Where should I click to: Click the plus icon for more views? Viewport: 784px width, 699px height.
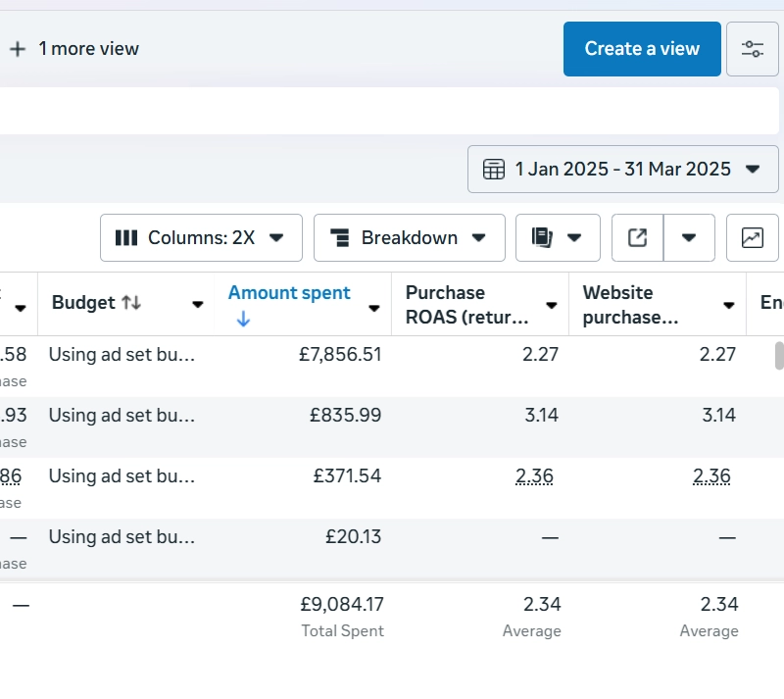pos(18,49)
